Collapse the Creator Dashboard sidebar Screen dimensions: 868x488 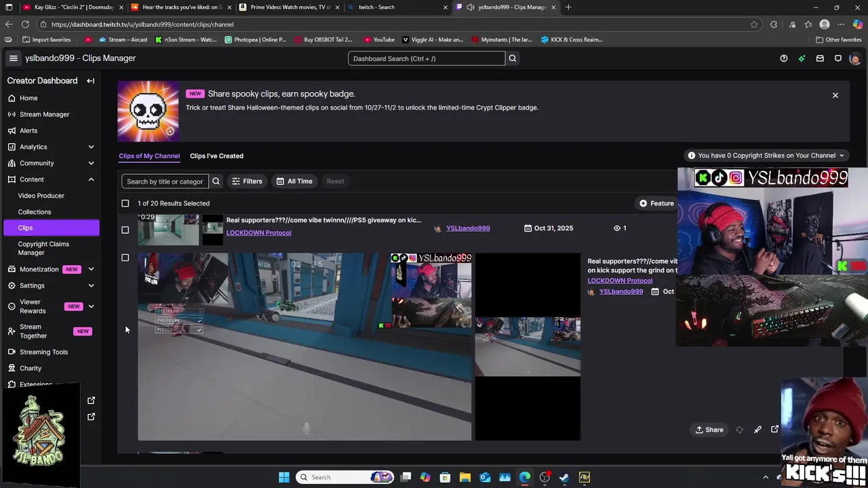[90, 81]
